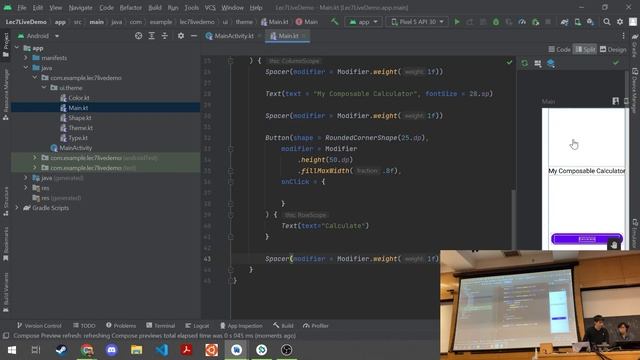640x360 pixels.
Task: Click the Make Project hammer icon
Action: click(x=335, y=22)
